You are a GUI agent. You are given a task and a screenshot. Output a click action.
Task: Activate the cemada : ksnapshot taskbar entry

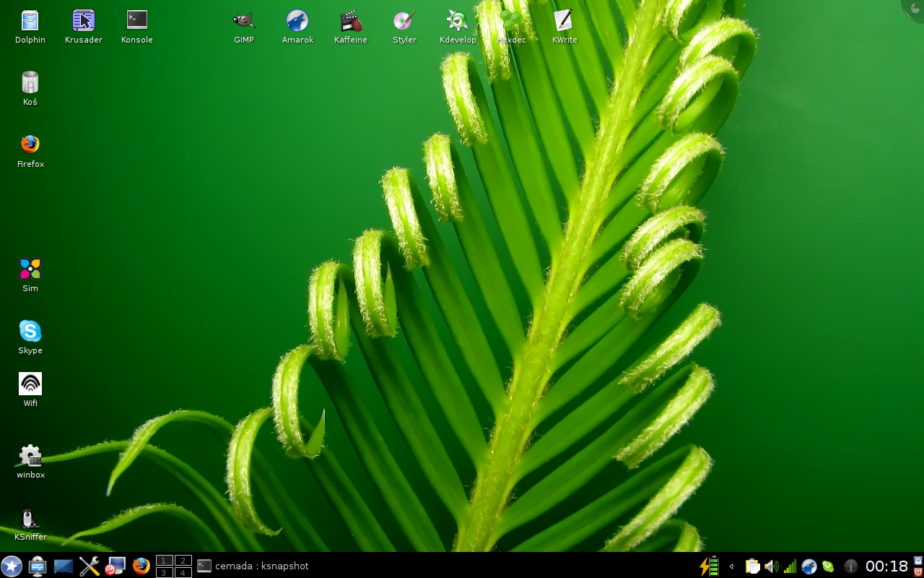(x=253, y=566)
